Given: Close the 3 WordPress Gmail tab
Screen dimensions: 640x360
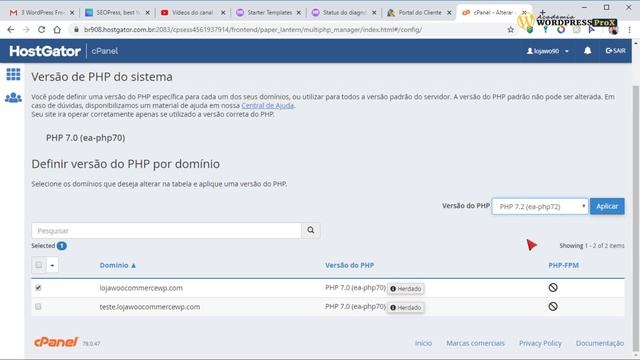Looking at the screenshot, I should point(72,13).
